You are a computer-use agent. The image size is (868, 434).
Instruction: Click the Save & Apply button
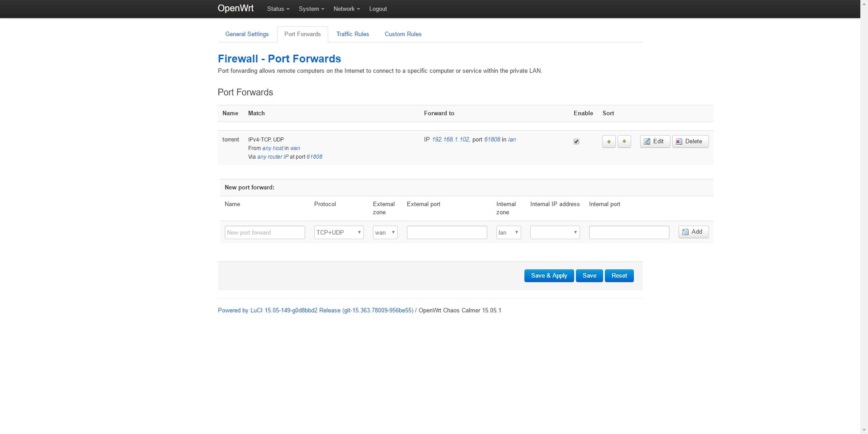tap(549, 276)
